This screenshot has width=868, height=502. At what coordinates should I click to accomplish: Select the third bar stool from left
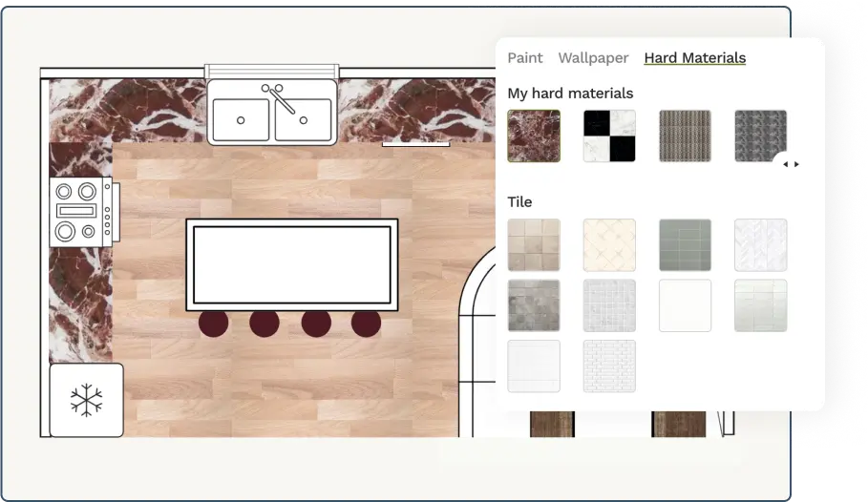coord(316,323)
